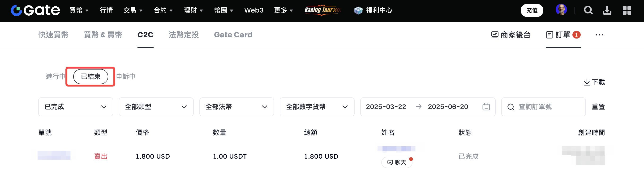Open the Gate Card tab
This screenshot has width=644, height=183.
(x=233, y=35)
